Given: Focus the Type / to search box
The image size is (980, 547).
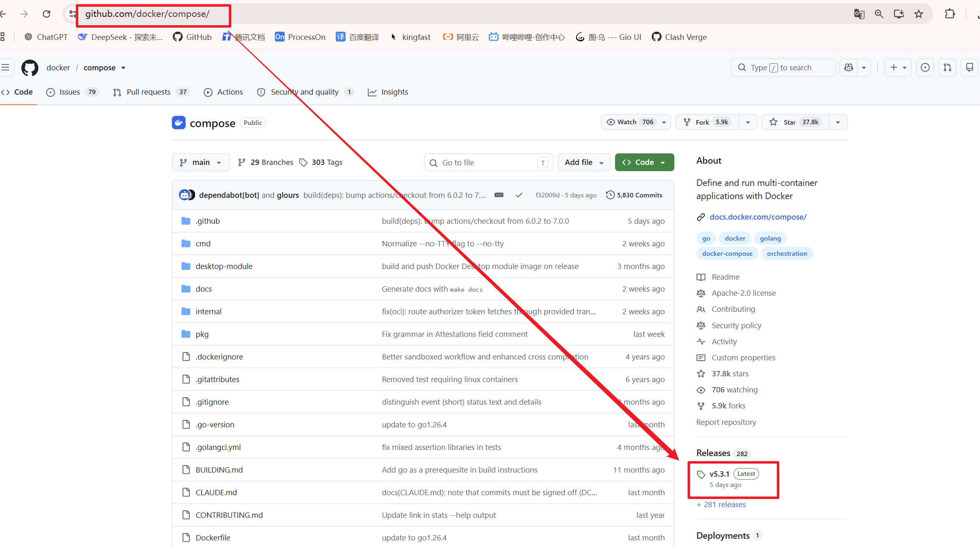Looking at the screenshot, I should pos(783,67).
